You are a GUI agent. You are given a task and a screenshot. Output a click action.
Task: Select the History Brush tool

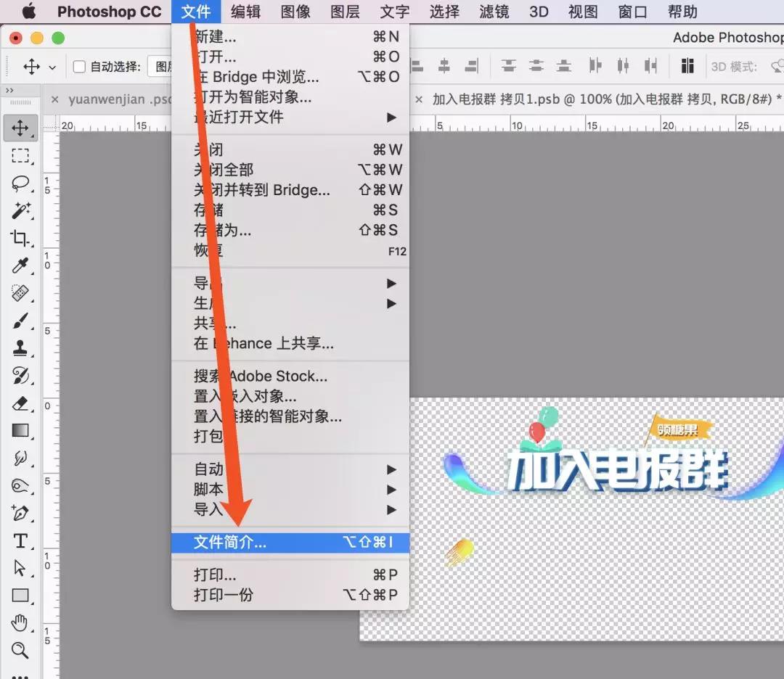pos(20,376)
